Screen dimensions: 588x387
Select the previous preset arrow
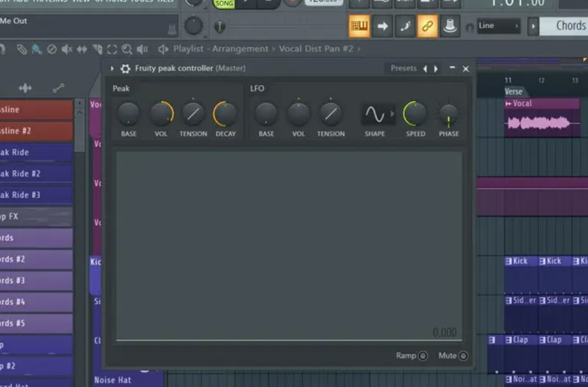tap(425, 68)
